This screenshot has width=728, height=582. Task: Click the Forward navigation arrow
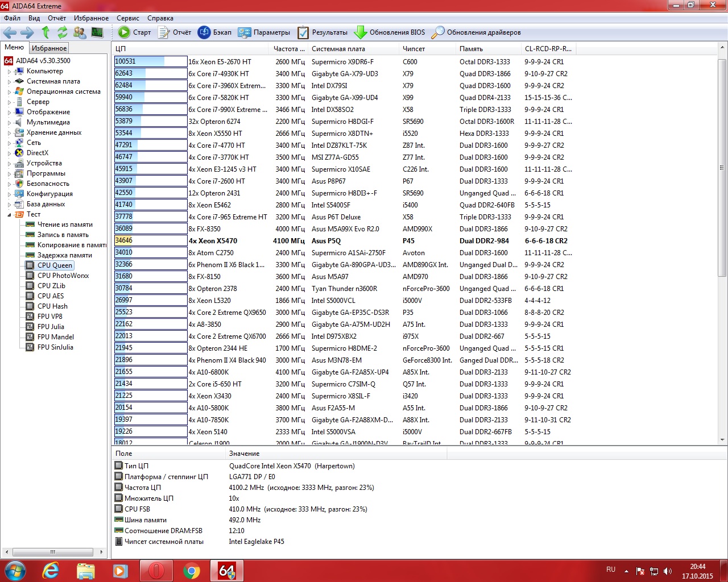coord(27,32)
